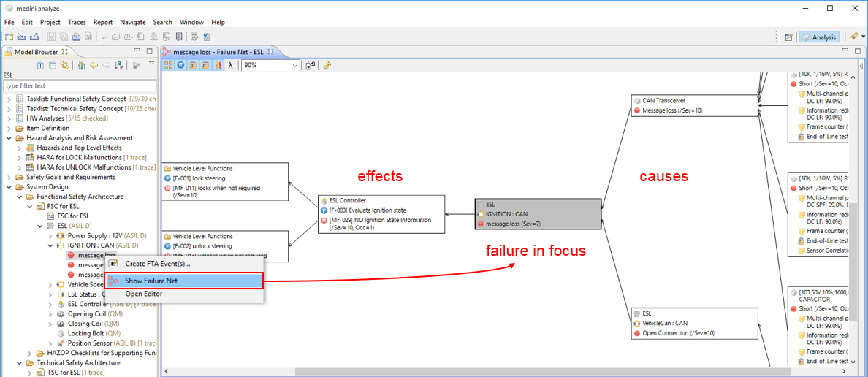The width and height of the screenshot is (868, 377).
Task: Toggle the grid layout icon in Failure Net toolbar
Action: pos(169,65)
